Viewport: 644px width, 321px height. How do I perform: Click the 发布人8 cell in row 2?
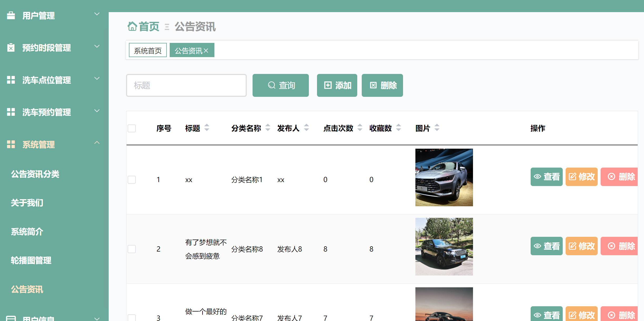pos(290,249)
